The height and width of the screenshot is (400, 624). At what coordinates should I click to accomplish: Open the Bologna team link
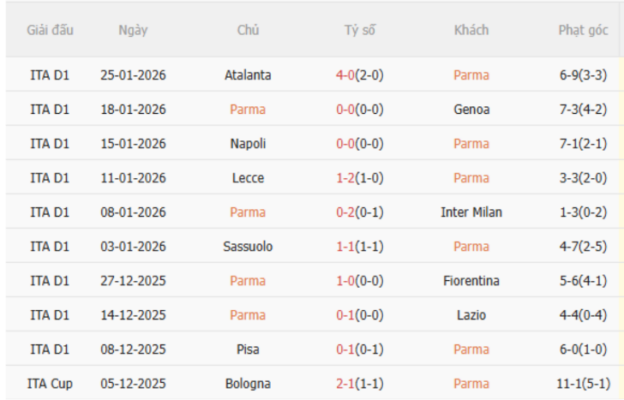point(248,383)
